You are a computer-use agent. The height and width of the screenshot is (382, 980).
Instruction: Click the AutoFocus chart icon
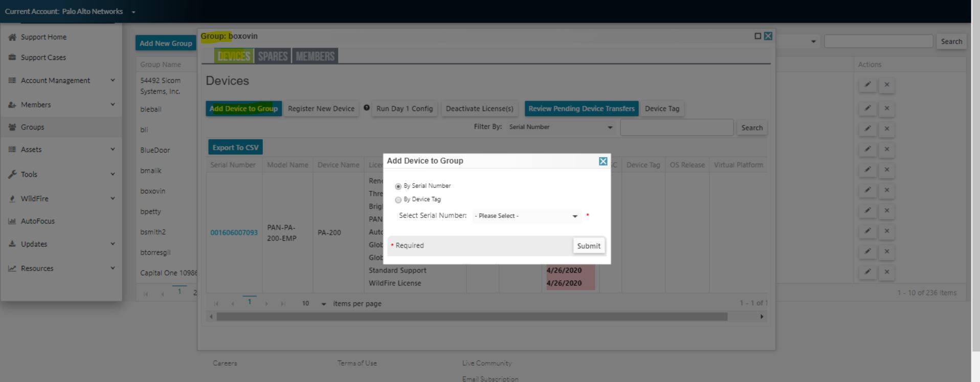tap(12, 221)
